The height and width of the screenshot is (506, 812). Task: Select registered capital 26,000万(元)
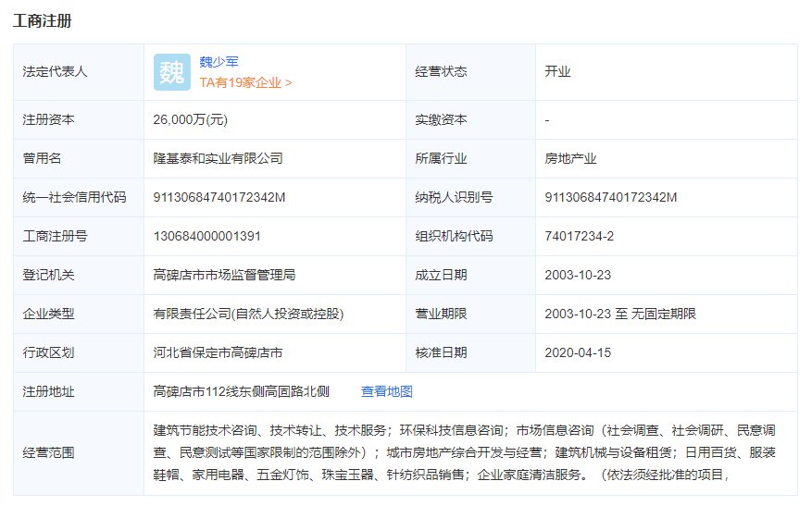pyautogui.click(x=190, y=120)
